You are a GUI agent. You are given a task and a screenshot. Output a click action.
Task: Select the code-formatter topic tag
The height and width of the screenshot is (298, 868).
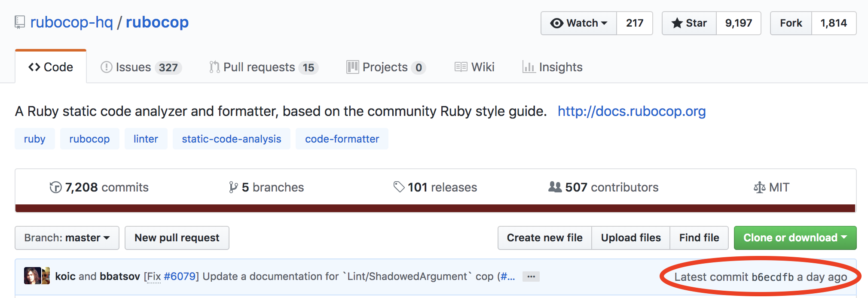342,139
